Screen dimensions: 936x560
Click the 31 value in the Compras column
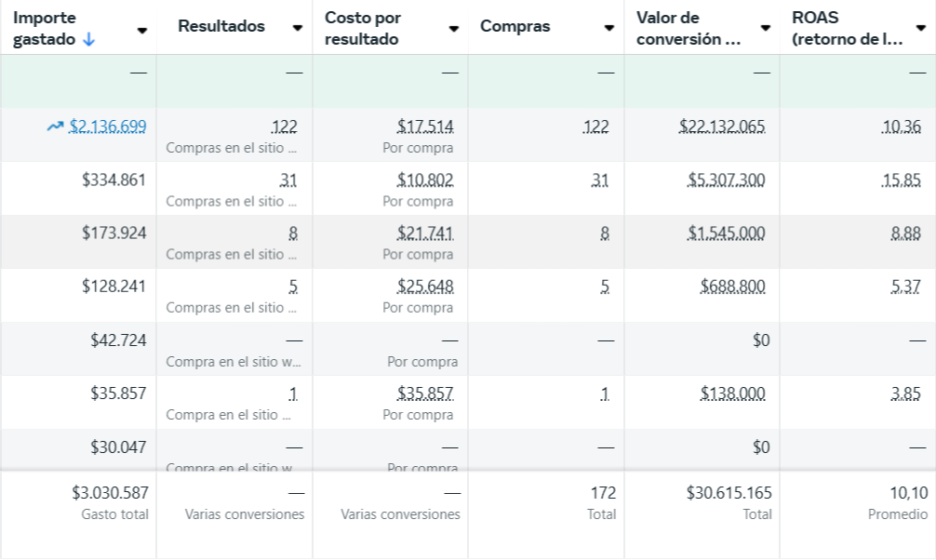(x=600, y=180)
